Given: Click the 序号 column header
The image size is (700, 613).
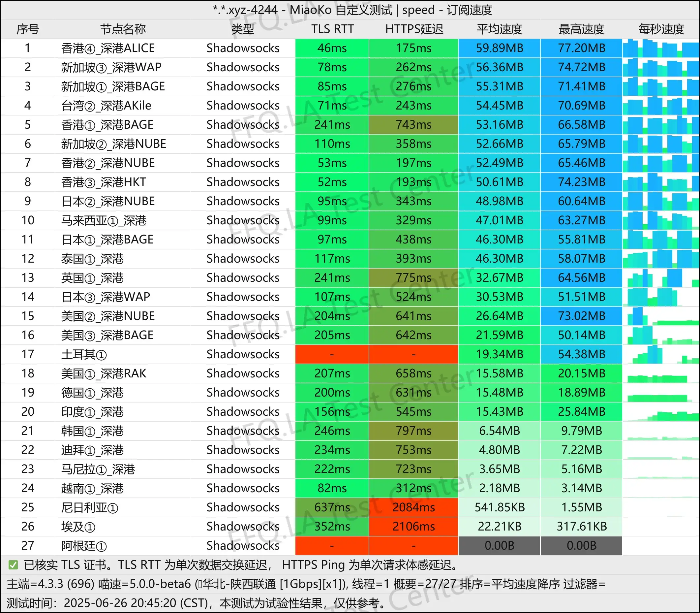Looking at the screenshot, I should click(x=28, y=29).
